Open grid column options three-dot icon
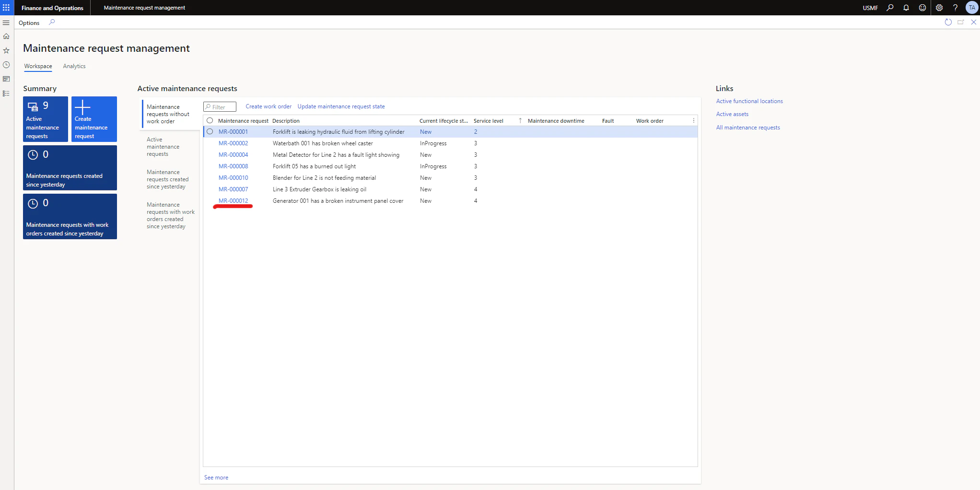 (693, 120)
